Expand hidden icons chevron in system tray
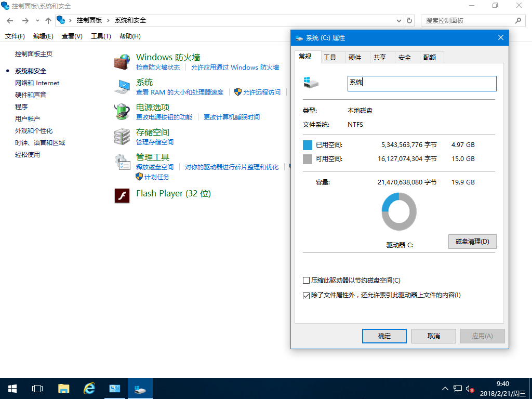532x399 pixels. point(445,388)
